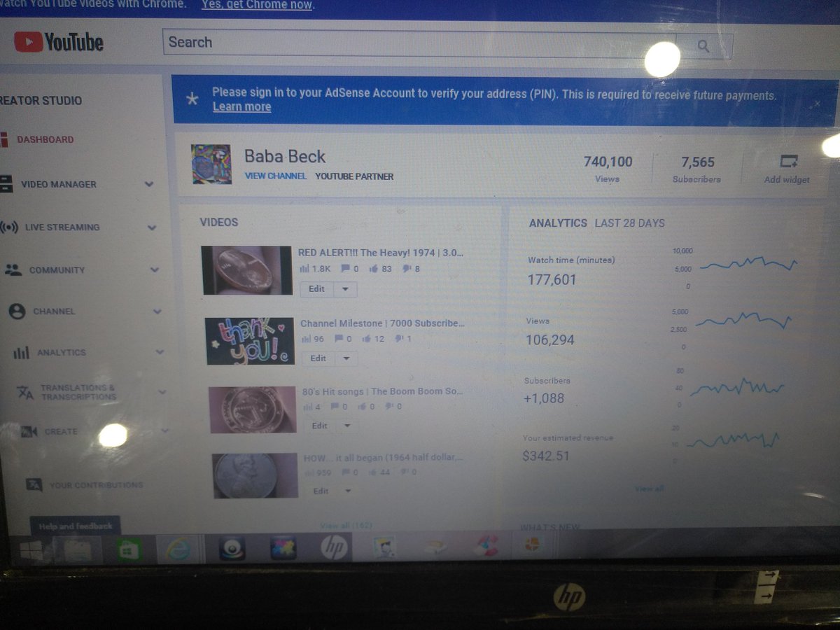Open Your Contributions item
This screenshot has width=840, height=630.
click(96, 485)
